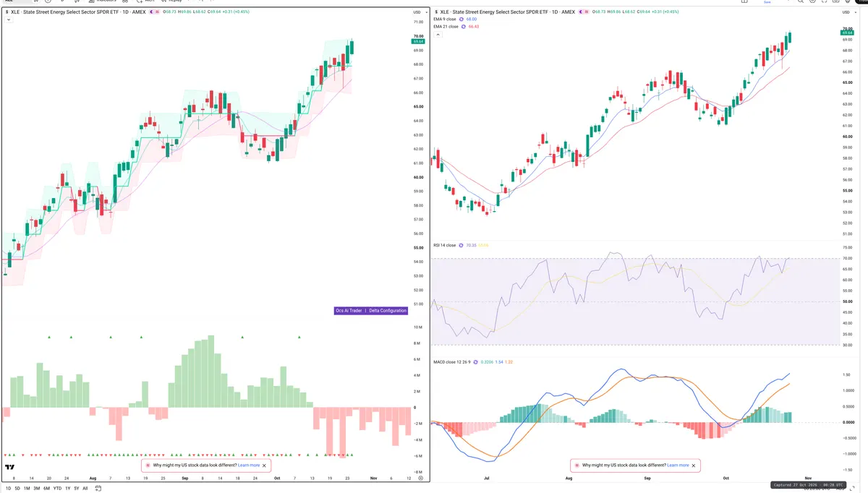Viewport: 868px width, 493px height.
Task: Switch to the 5D date range
Action: click(x=18, y=488)
